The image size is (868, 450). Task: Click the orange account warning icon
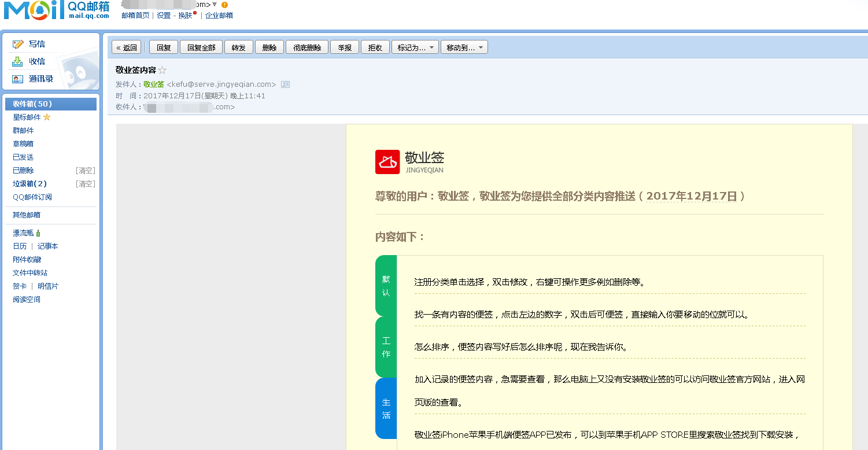pos(225,5)
